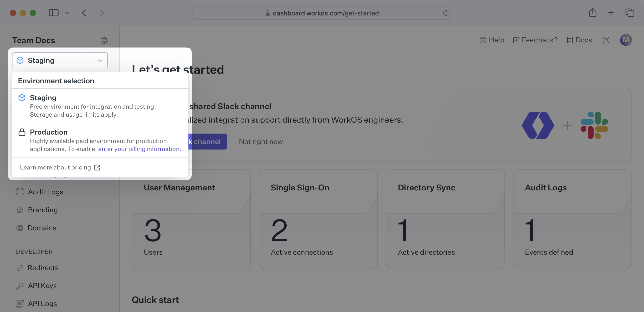Screen dimensions: 644x312
Task: Open Docs from the top bar
Action: [x=579, y=40]
